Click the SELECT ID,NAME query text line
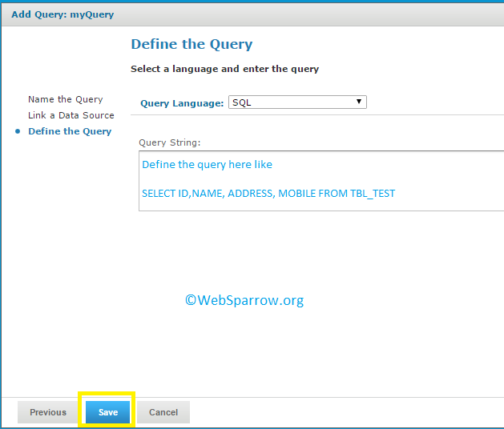Image resolution: width=504 pixels, height=429 pixels. [268, 194]
